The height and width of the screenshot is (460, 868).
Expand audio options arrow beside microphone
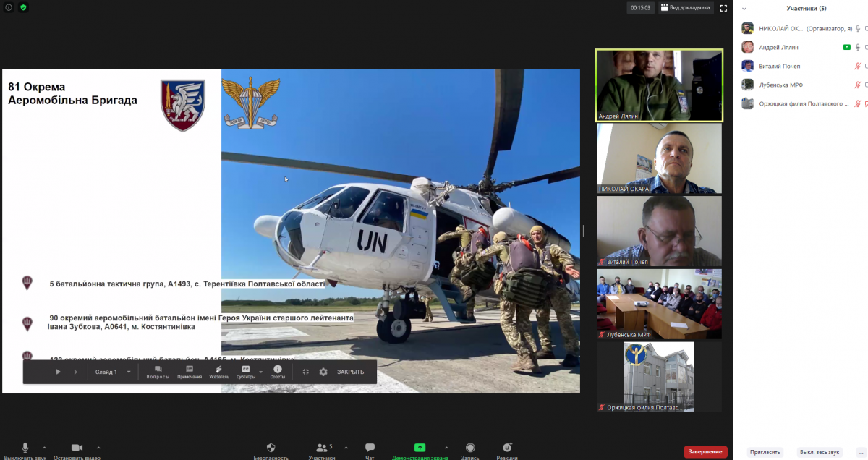[44, 447]
